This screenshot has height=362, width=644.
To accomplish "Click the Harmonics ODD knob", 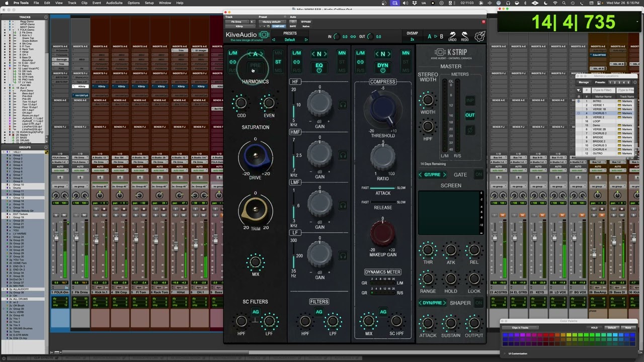I will 241,103.
